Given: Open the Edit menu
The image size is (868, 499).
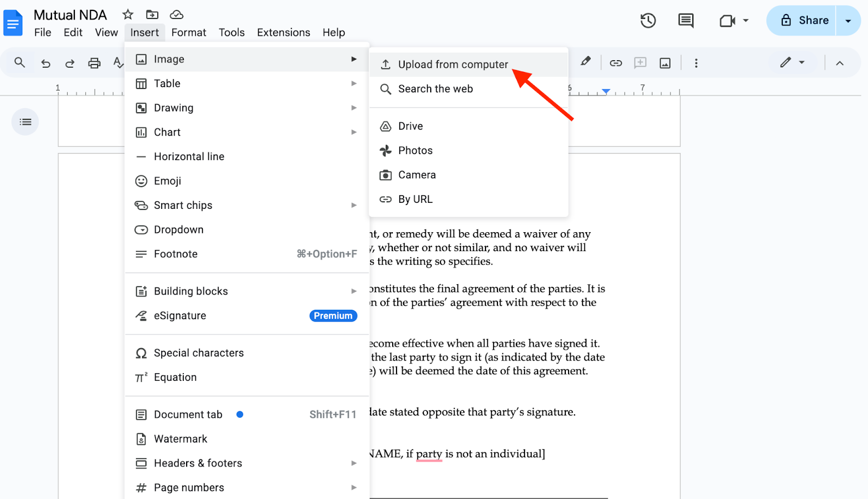Looking at the screenshot, I should coord(73,33).
